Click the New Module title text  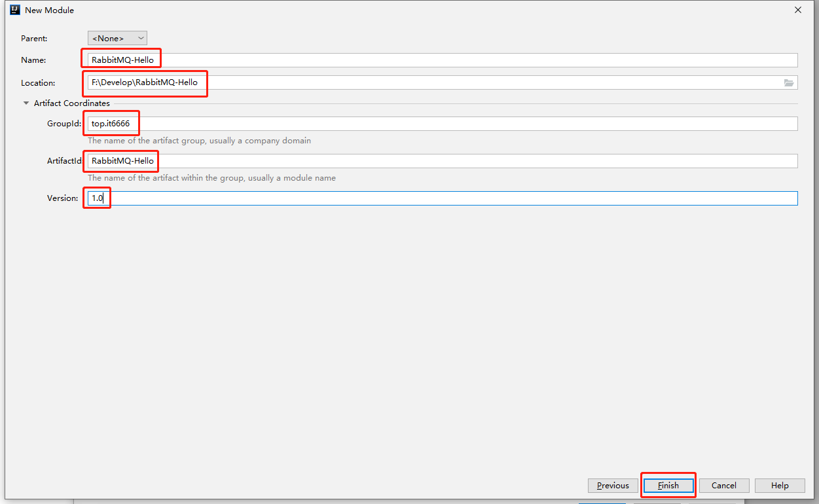[x=50, y=10]
